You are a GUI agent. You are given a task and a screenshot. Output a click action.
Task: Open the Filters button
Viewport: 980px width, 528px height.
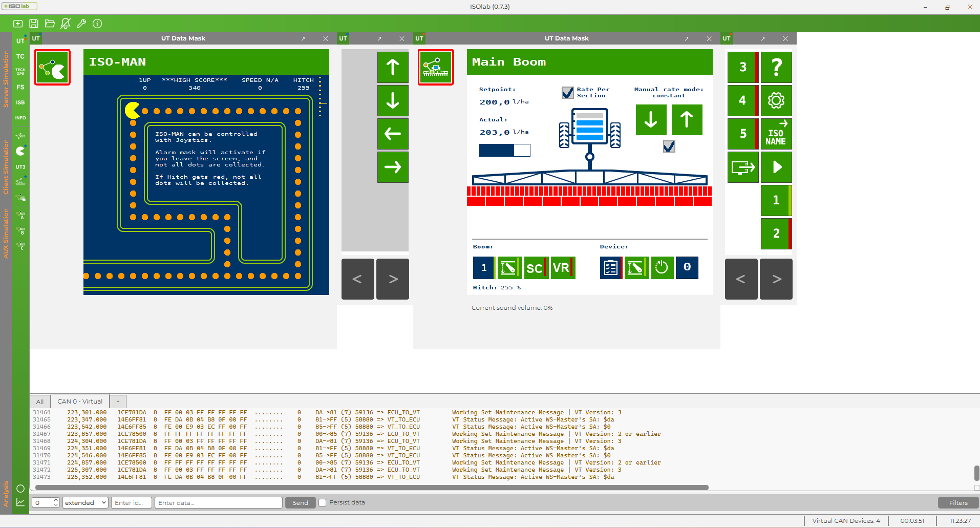[958, 502]
